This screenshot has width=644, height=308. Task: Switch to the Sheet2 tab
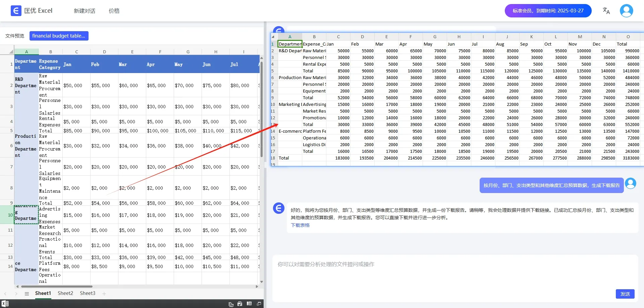[x=65, y=293]
